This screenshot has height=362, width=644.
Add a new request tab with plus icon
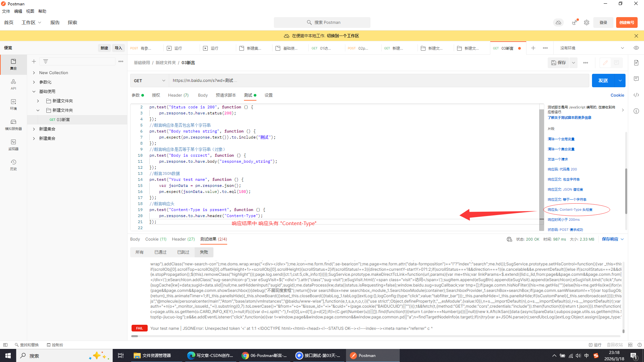[x=533, y=48]
